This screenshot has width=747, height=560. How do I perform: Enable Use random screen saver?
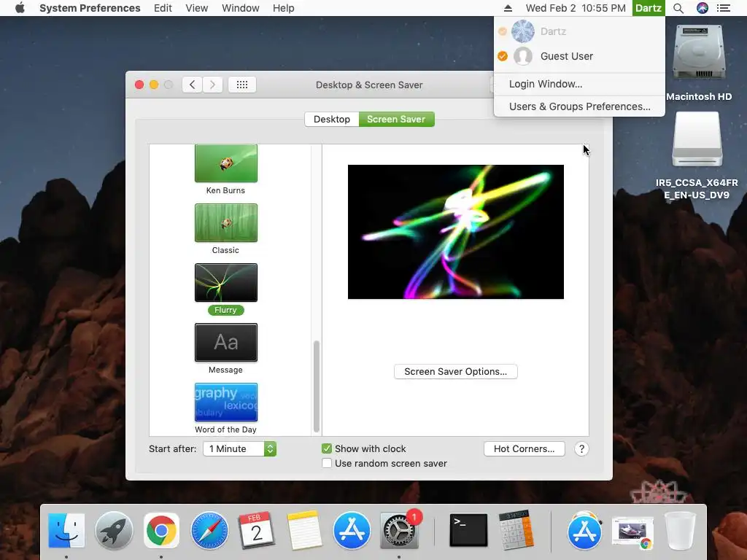pyautogui.click(x=327, y=463)
